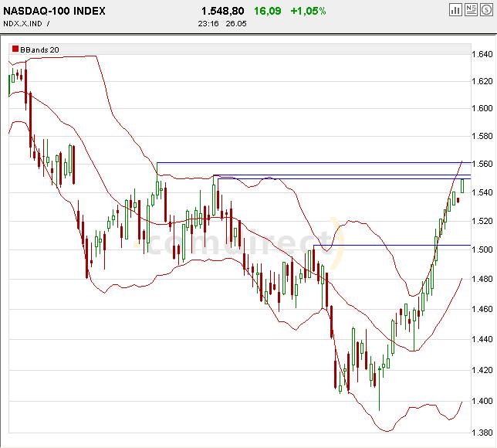The image size is (497, 448).
Task: Click the red BBands 20 legend swatch
Action: pos(15,49)
